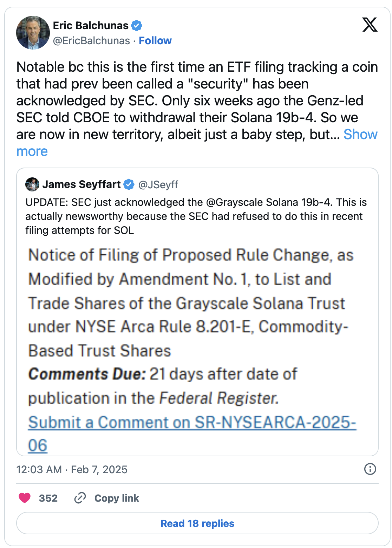Open the @JSeyff handle

coord(158,184)
